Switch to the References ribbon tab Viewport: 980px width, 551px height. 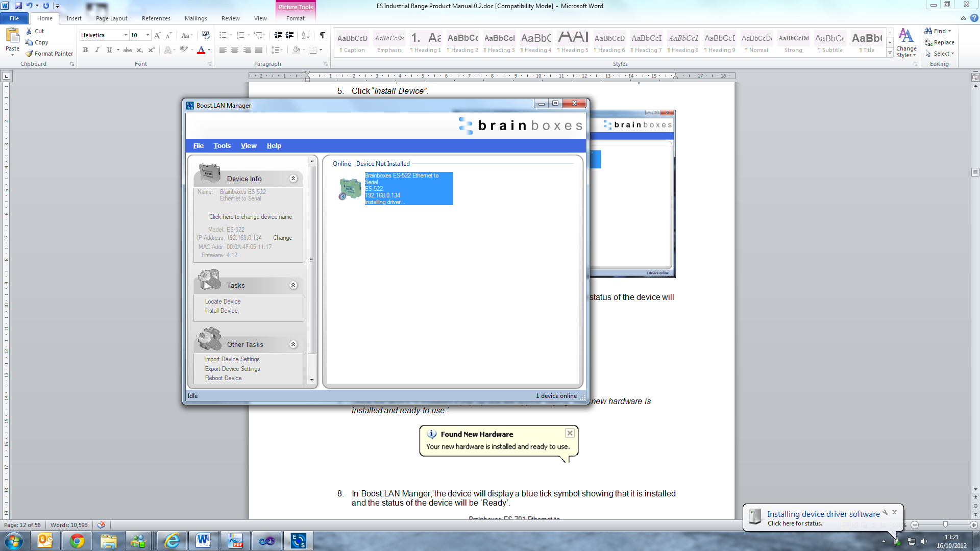156,18
